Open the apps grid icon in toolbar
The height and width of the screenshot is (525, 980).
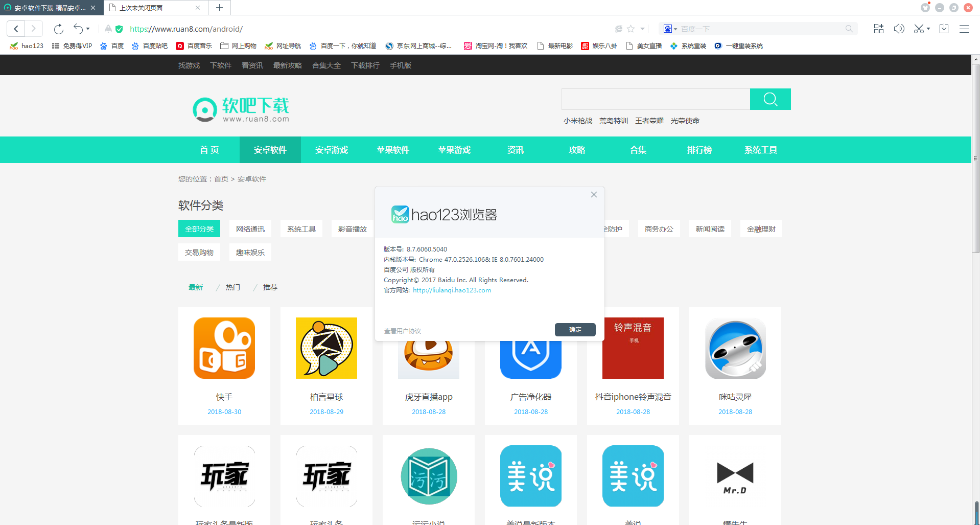879,29
